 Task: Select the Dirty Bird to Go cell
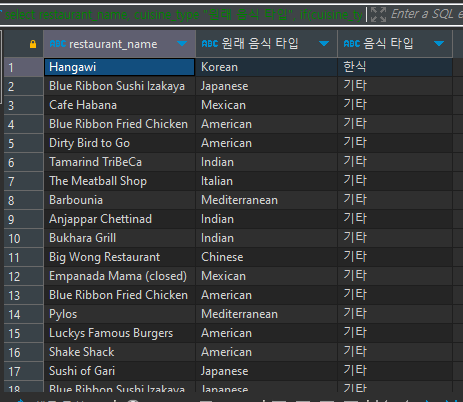tap(119, 143)
